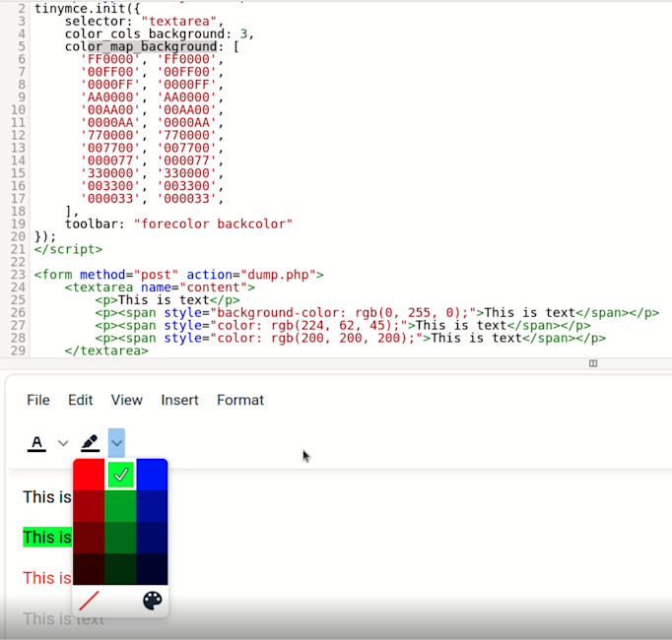Click the green highlighted 'This is' text
The height and width of the screenshot is (640, 672).
(x=47, y=538)
